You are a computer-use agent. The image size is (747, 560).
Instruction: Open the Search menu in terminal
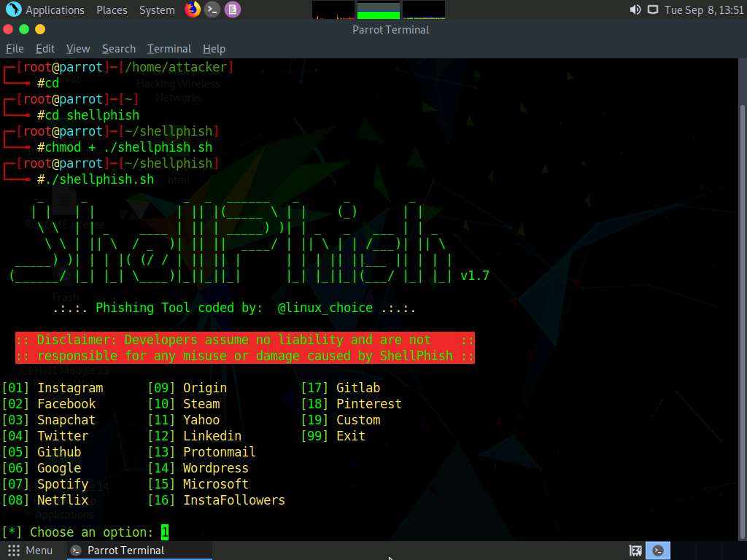click(x=119, y=49)
